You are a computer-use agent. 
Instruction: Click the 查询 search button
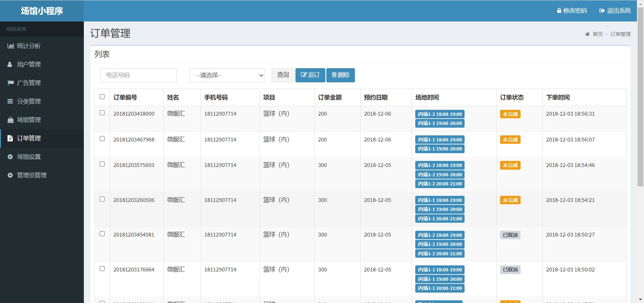pyautogui.click(x=283, y=75)
